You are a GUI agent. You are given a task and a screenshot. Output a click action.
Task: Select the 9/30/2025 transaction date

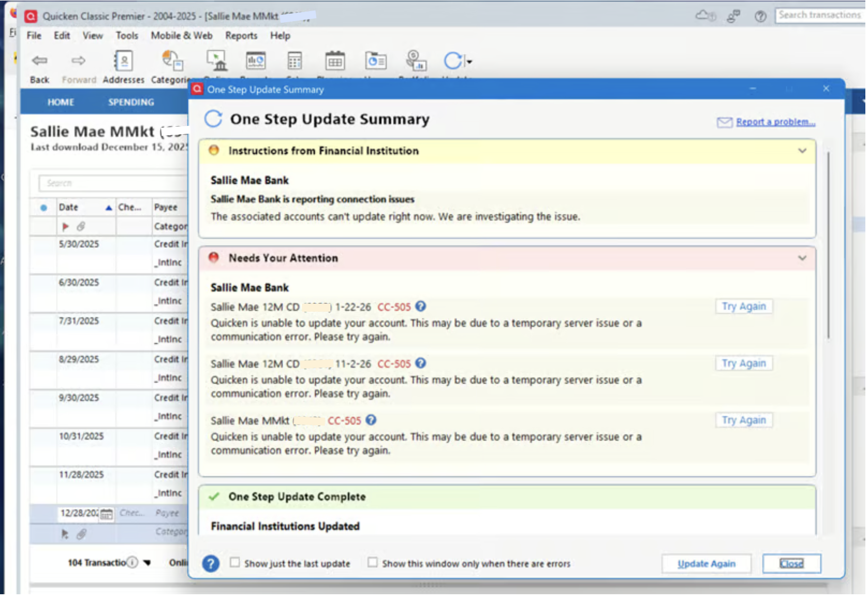tap(79, 398)
